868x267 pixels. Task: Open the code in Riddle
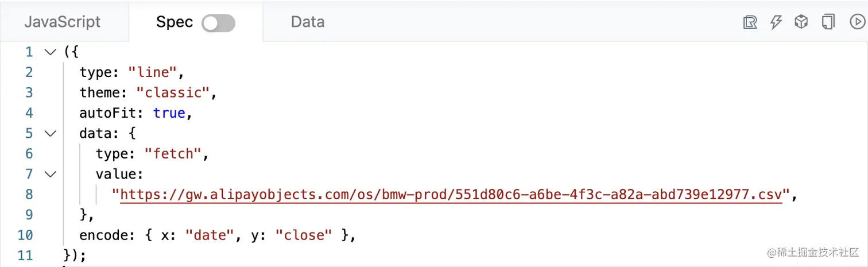[x=750, y=22]
